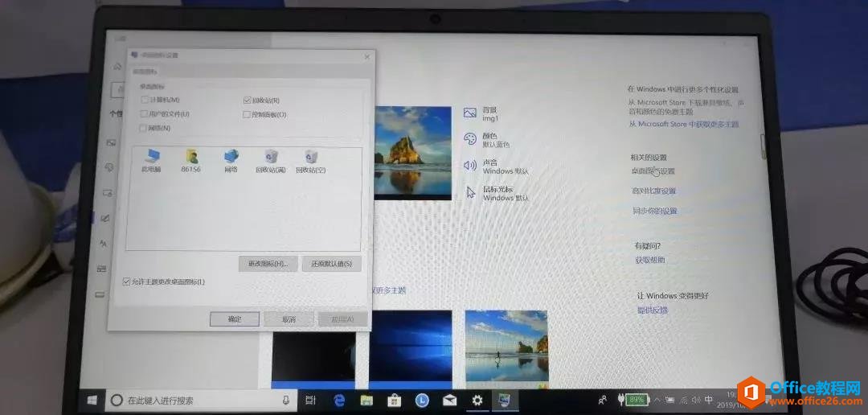Select the beach runner theme thumbnail

506,349
